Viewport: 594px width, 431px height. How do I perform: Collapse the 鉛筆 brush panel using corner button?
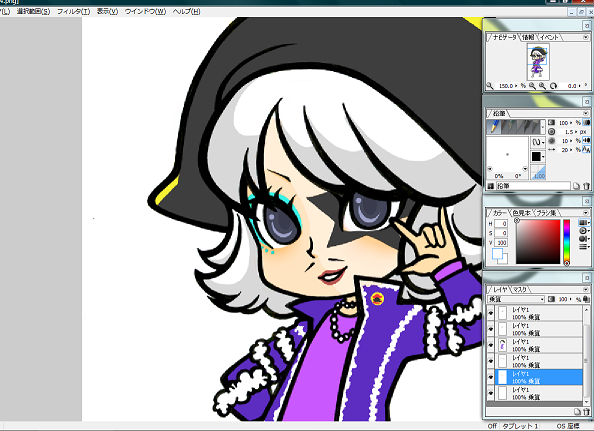[586, 102]
